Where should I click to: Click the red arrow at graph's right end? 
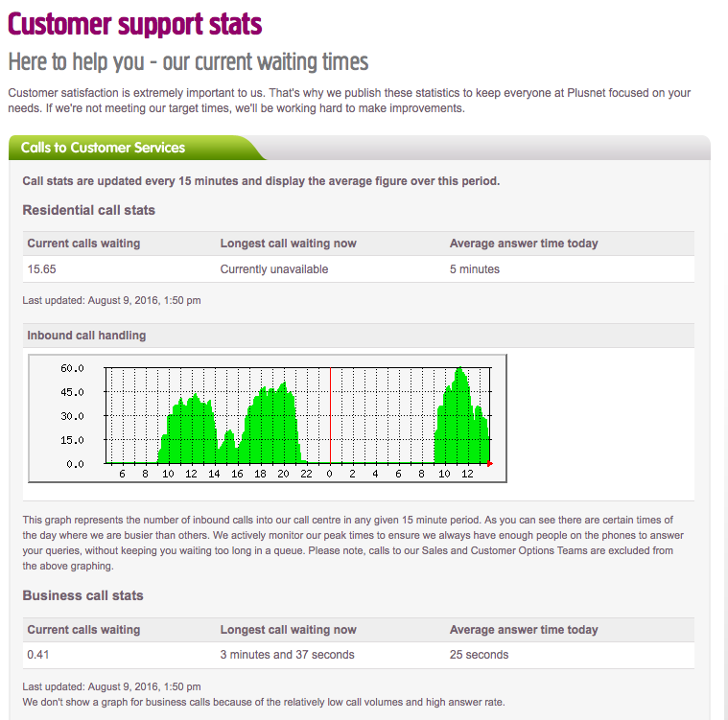pyautogui.click(x=490, y=464)
